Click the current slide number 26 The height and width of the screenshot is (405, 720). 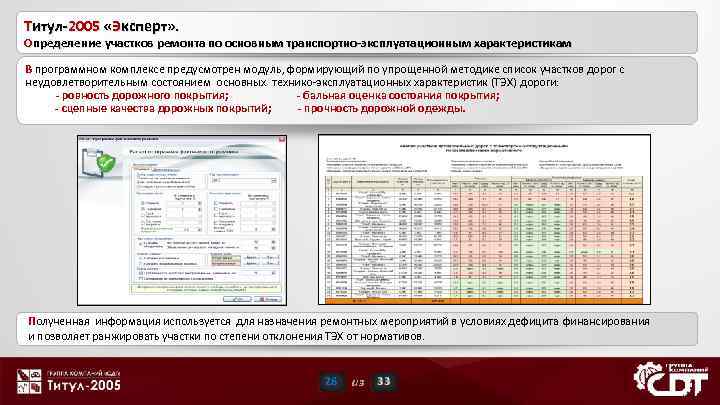(x=331, y=381)
